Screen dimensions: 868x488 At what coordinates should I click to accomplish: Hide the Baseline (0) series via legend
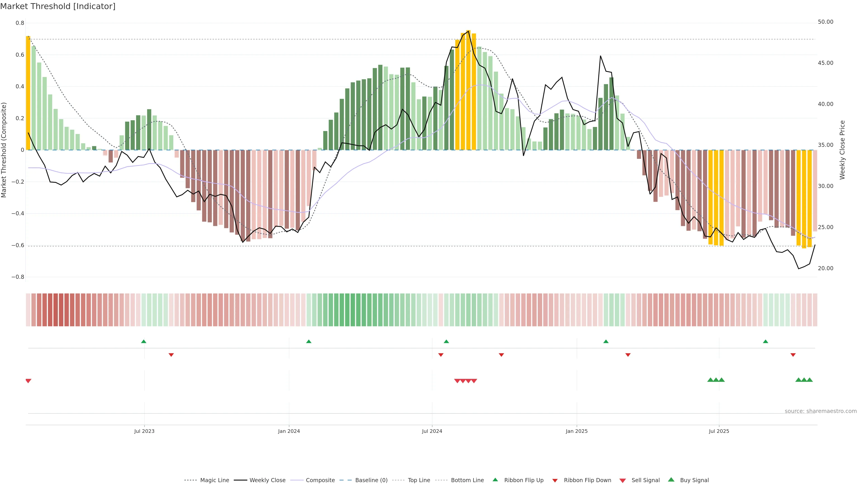pos(371,480)
